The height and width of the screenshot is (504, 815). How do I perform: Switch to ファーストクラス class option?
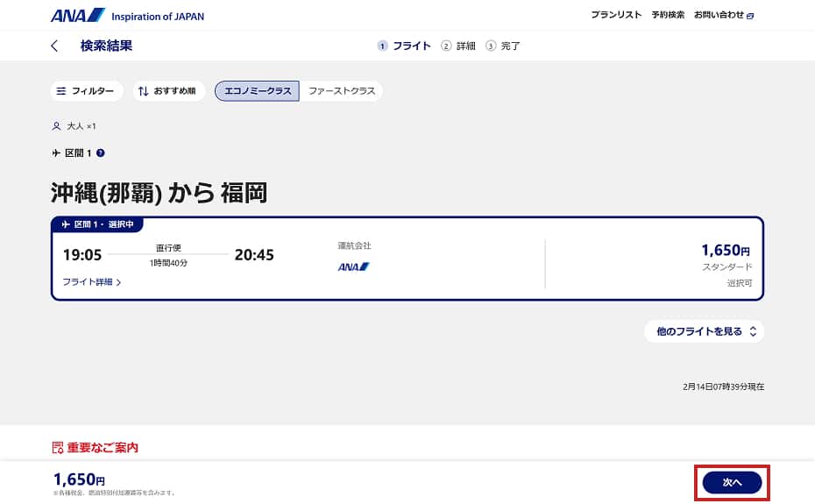[x=342, y=91]
